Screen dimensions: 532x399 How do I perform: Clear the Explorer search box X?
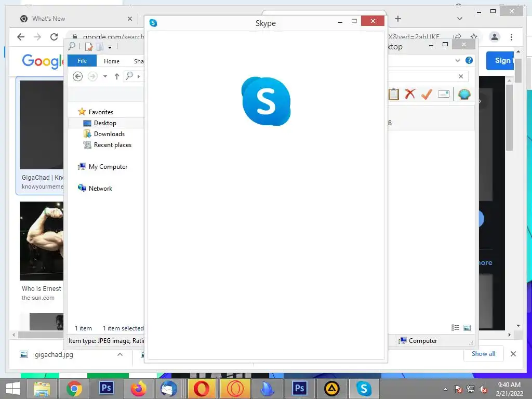click(x=461, y=76)
